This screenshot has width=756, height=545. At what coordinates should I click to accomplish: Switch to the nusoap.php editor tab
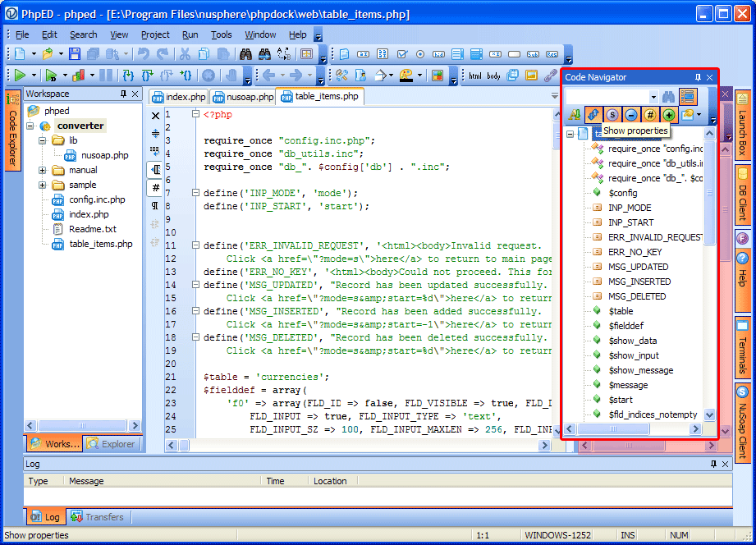point(244,97)
